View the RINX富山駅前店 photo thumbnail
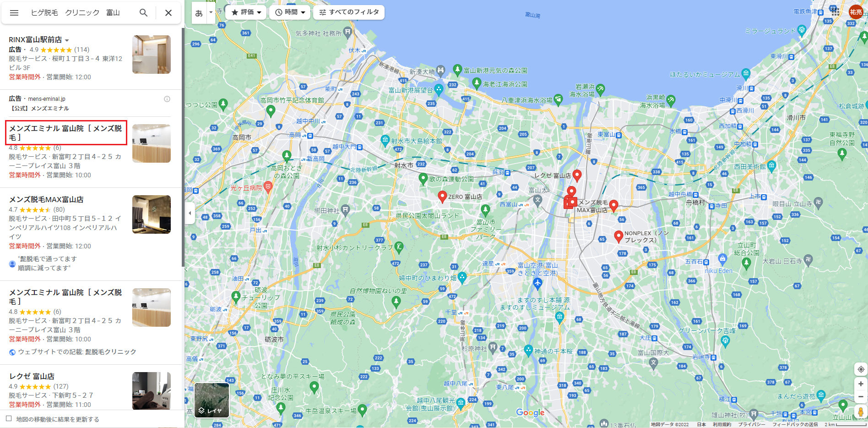Image resolution: width=868 pixels, height=428 pixels. click(x=152, y=55)
